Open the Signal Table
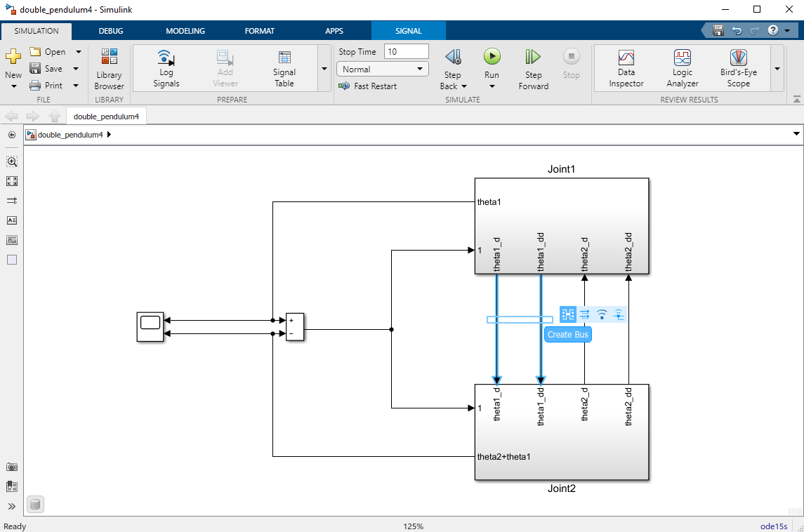This screenshot has width=804, height=532. pyautogui.click(x=284, y=69)
